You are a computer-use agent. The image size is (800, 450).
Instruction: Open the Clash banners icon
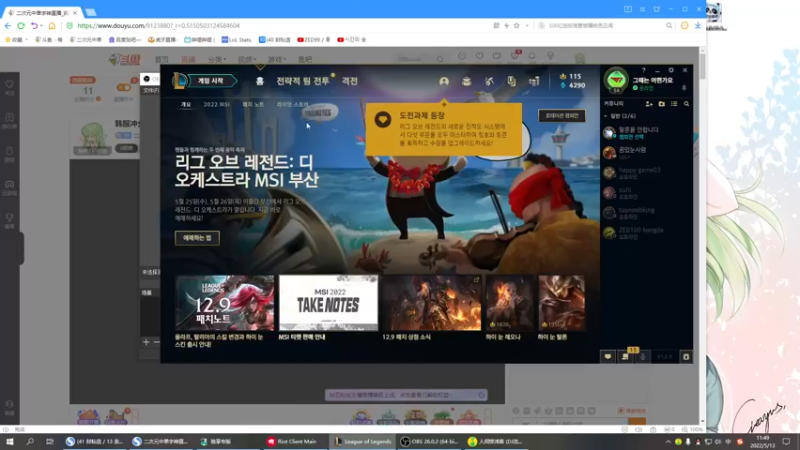click(511, 81)
